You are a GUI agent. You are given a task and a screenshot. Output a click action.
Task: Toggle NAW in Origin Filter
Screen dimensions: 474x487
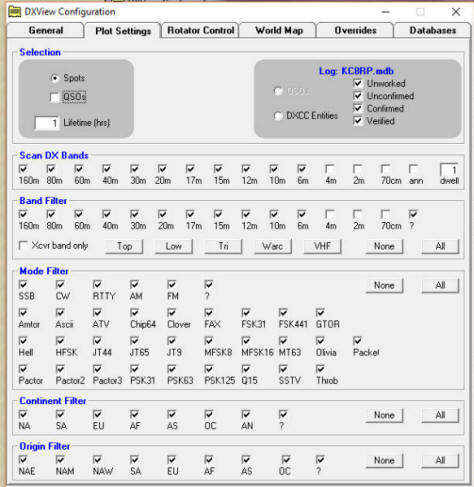pos(97,460)
